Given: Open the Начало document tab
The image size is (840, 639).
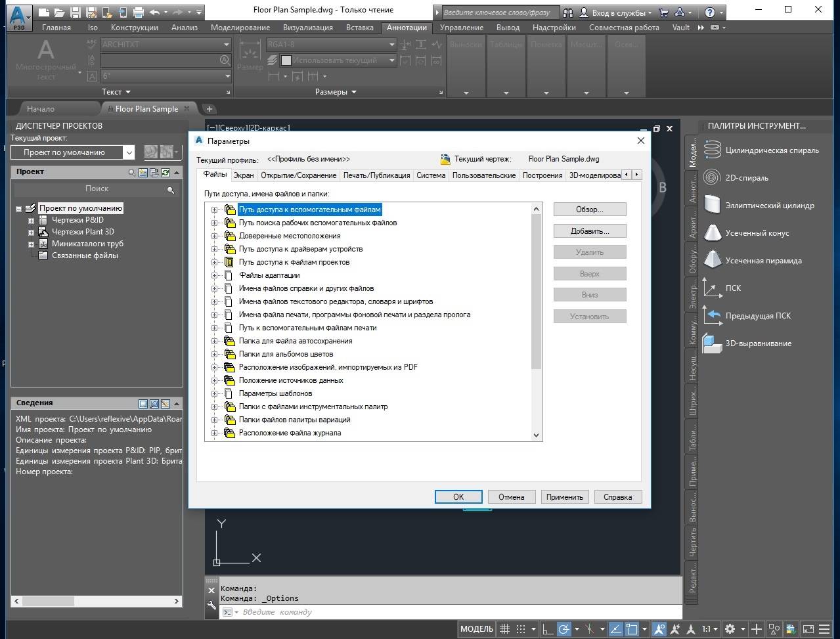Looking at the screenshot, I should (x=41, y=109).
